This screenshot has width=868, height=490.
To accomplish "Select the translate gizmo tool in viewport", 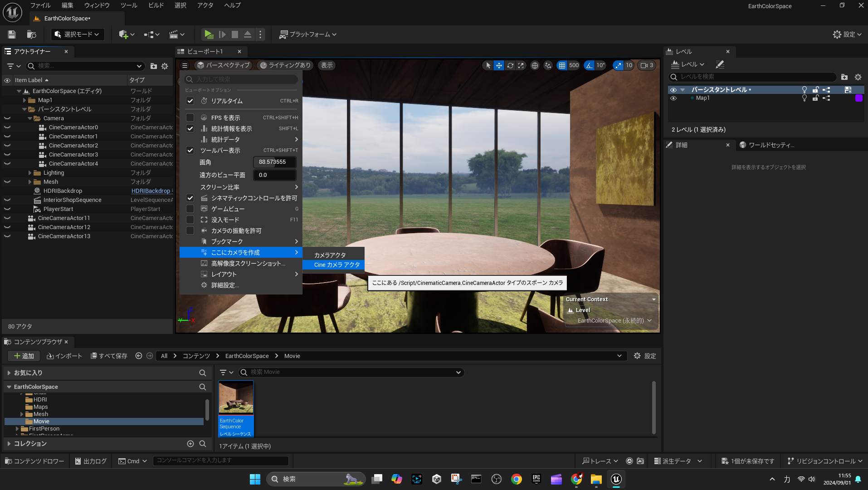I will pyautogui.click(x=499, y=65).
